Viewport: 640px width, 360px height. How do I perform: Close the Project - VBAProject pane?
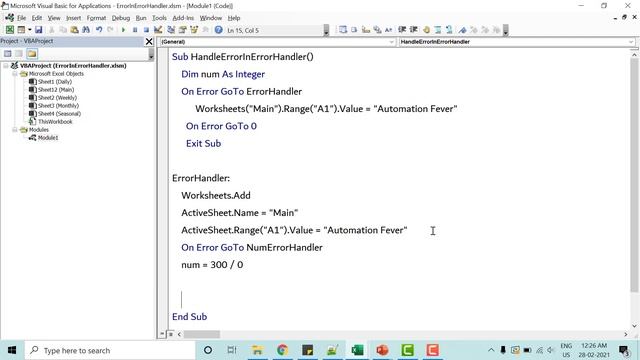click(x=149, y=42)
